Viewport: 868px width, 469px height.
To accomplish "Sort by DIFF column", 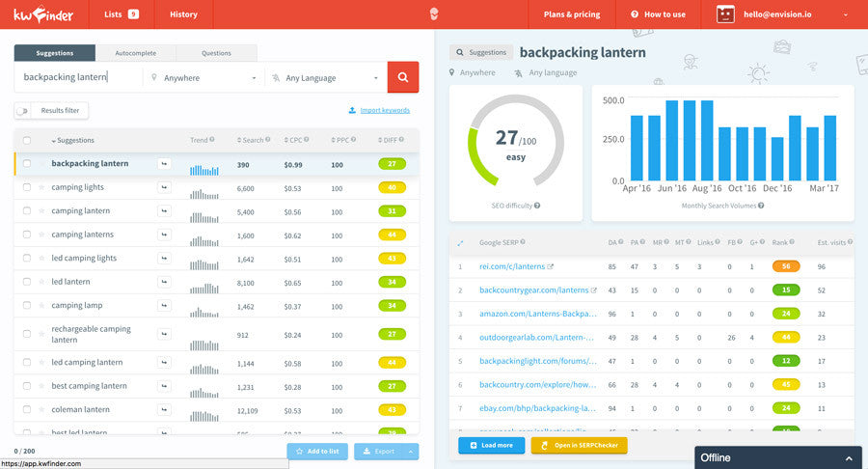I will point(388,140).
